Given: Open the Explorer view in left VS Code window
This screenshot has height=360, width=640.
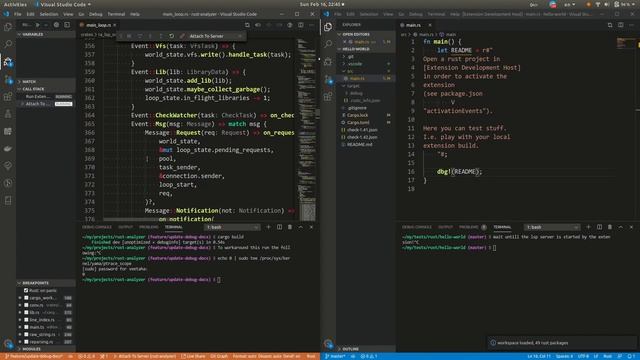Looking at the screenshot, I should click(8, 27).
